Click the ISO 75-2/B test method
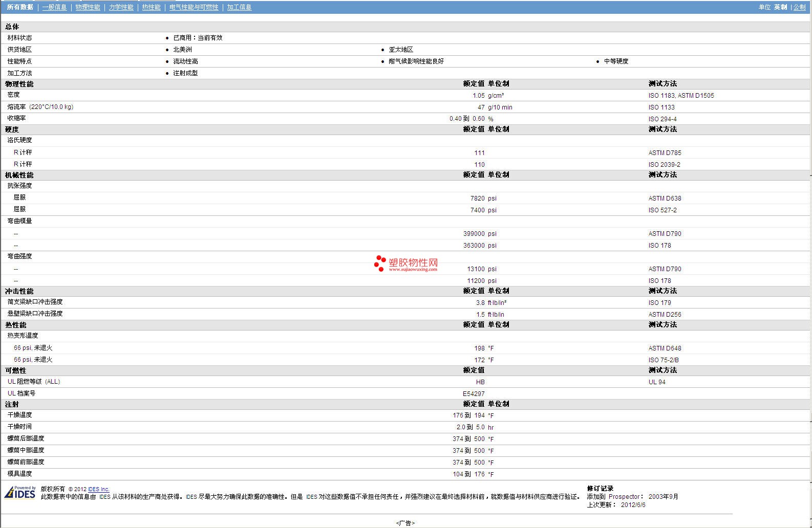The height and width of the screenshot is (528, 812). point(664,360)
